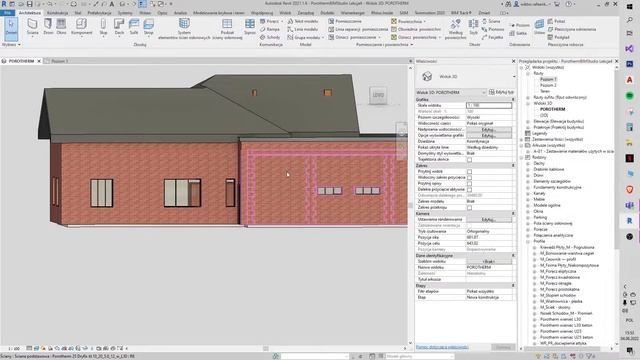Image resolution: width=640 pixels, height=360 pixels.
Task: Click Edytuj for Nadpisanie widoczności
Action: 489,129
